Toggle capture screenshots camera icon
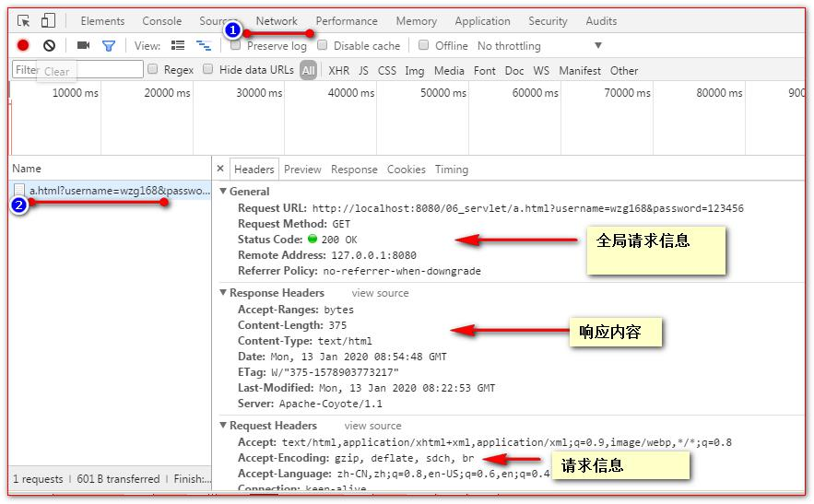Viewport: 814px width, 504px height. point(83,46)
